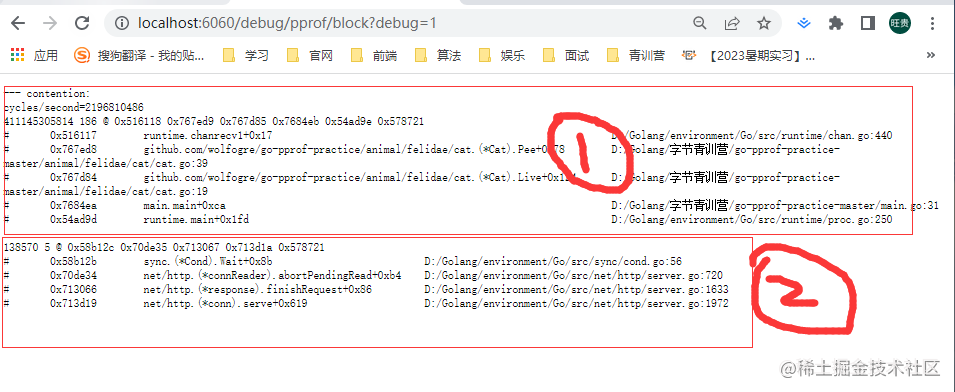Click the sync/cond.go:56 file path
The height and width of the screenshot is (392, 955).
[x=553, y=262]
